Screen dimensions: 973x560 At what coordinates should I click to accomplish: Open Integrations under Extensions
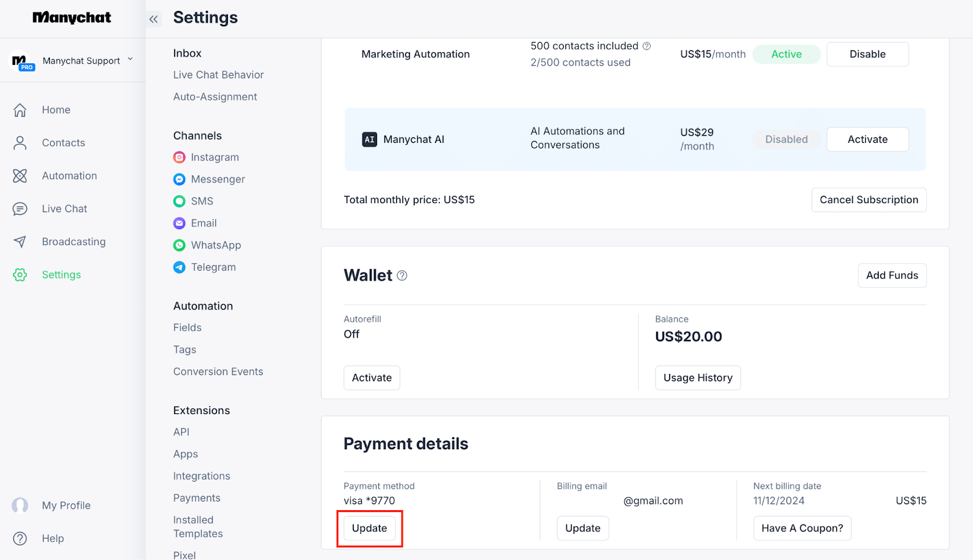click(x=202, y=476)
